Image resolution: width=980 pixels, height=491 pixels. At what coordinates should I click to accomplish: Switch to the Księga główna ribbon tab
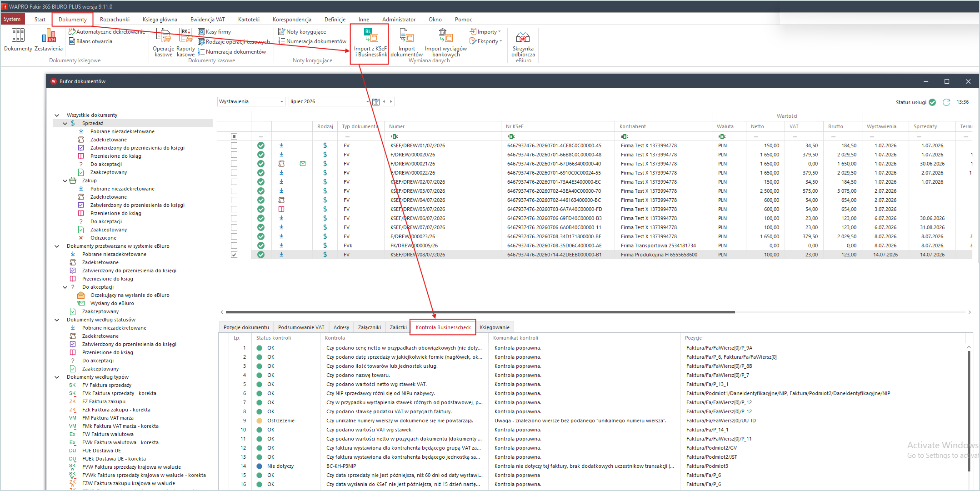160,20
